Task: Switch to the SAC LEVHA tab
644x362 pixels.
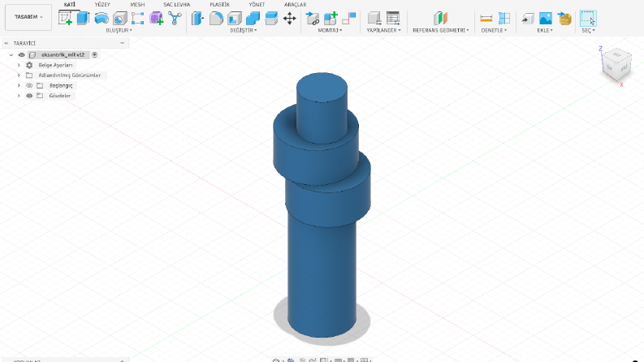Action: pos(176,5)
